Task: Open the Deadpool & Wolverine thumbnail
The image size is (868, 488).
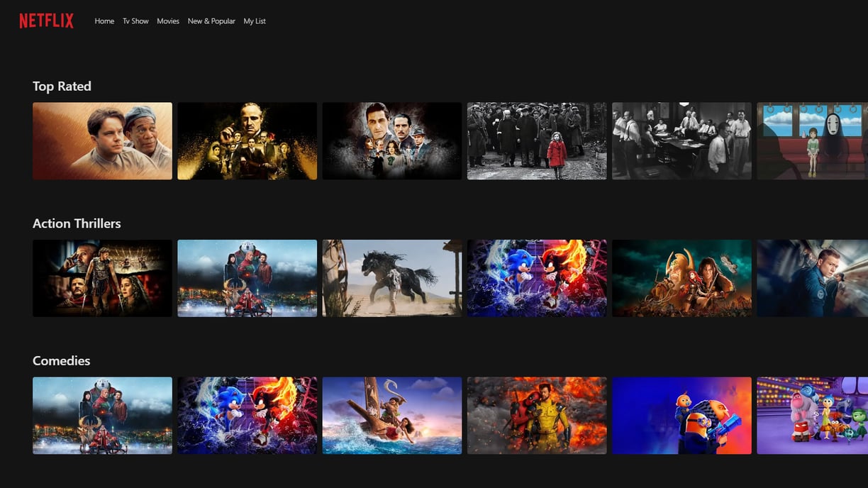Action: [x=537, y=416]
